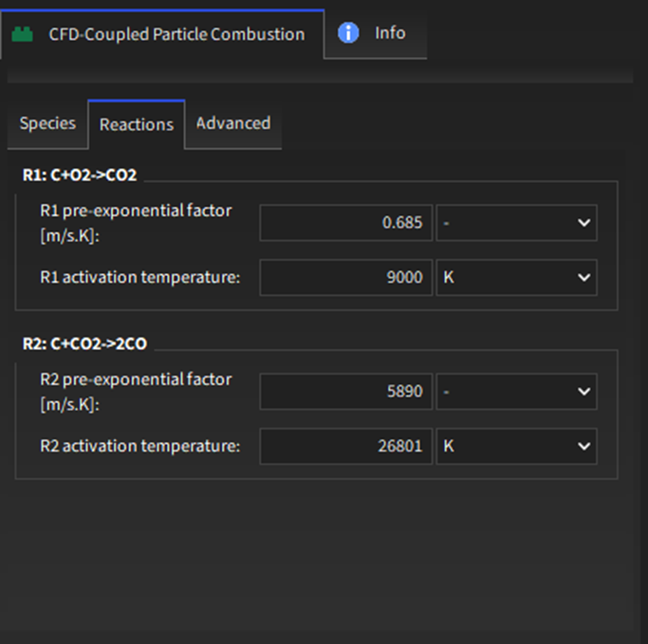
Task: Click the R1: C+O2->CO2 group heading
Action: (80, 175)
